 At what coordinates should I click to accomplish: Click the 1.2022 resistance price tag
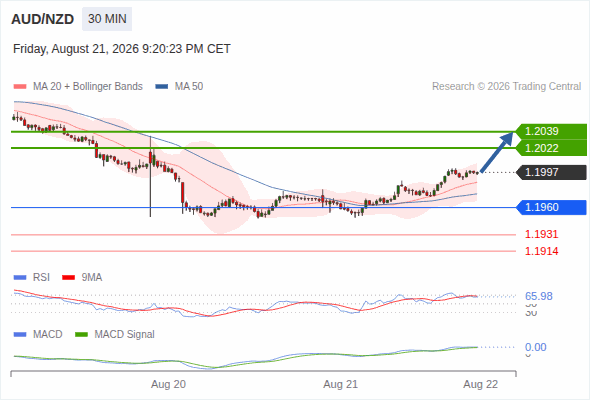(x=550, y=148)
